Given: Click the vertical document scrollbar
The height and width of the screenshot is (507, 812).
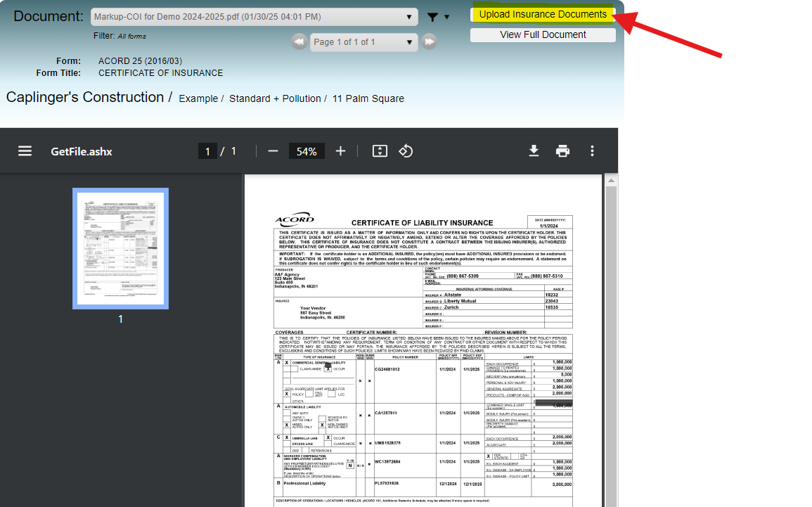Looking at the screenshot, I should [x=611, y=281].
